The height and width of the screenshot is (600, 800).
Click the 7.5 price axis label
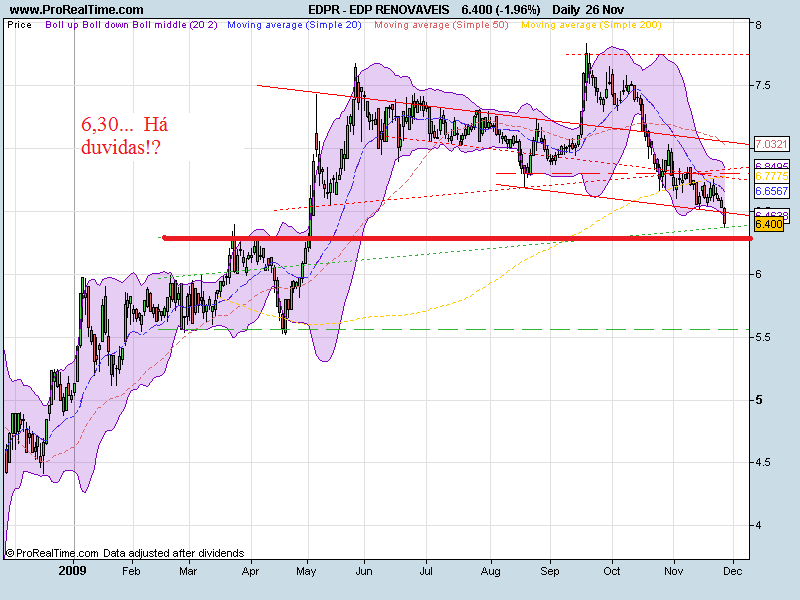tap(763, 85)
